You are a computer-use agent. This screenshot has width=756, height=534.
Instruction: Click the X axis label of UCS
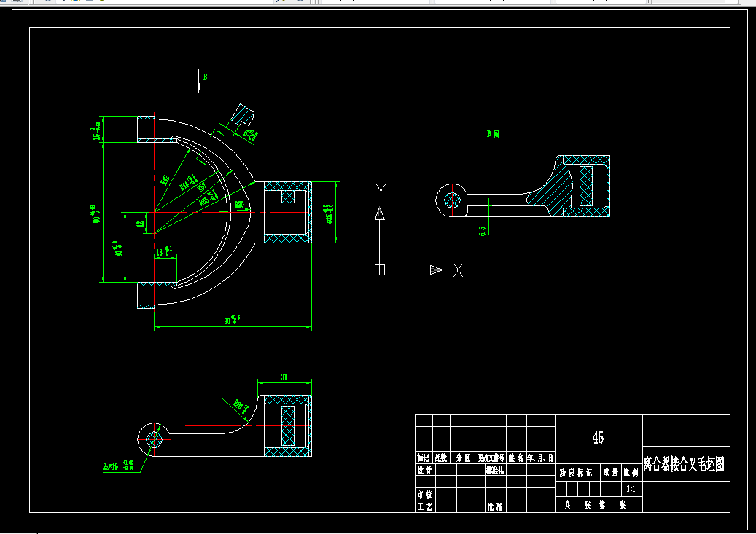click(x=458, y=270)
